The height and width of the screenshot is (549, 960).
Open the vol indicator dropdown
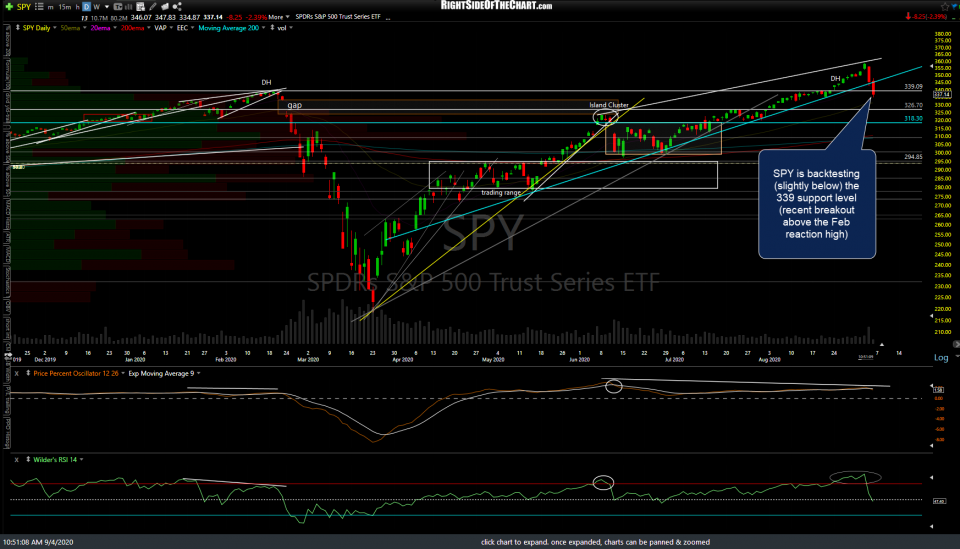tap(291, 28)
